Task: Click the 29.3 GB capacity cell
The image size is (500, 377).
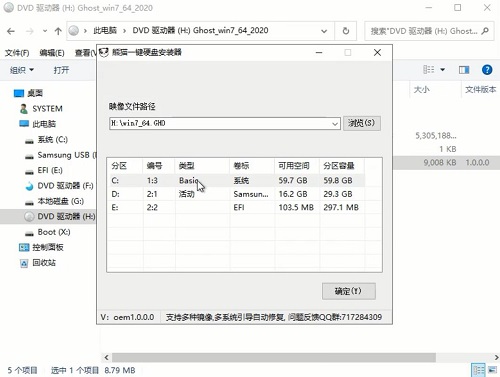Action: [338, 194]
